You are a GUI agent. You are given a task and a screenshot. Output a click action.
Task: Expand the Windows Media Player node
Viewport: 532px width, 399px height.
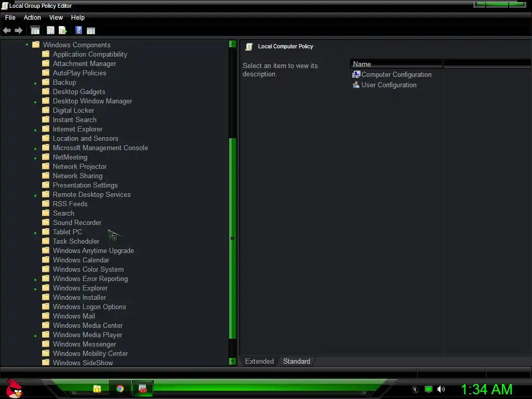35,336
